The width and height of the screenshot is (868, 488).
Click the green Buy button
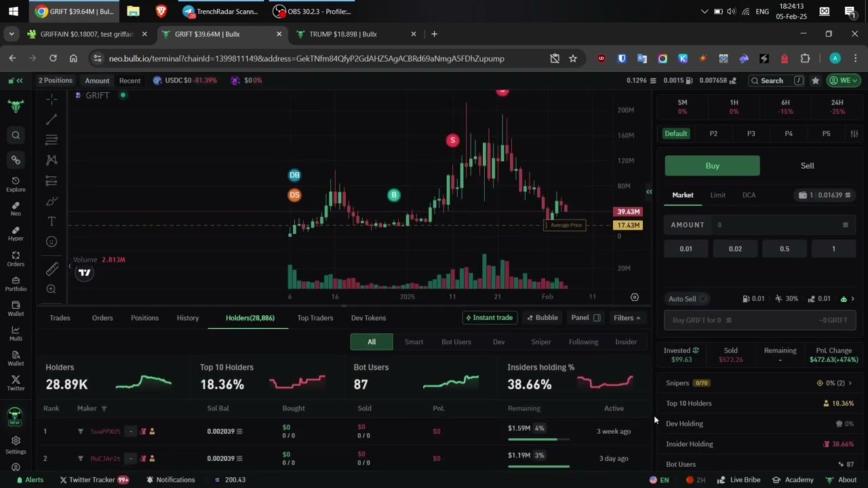[712, 166]
